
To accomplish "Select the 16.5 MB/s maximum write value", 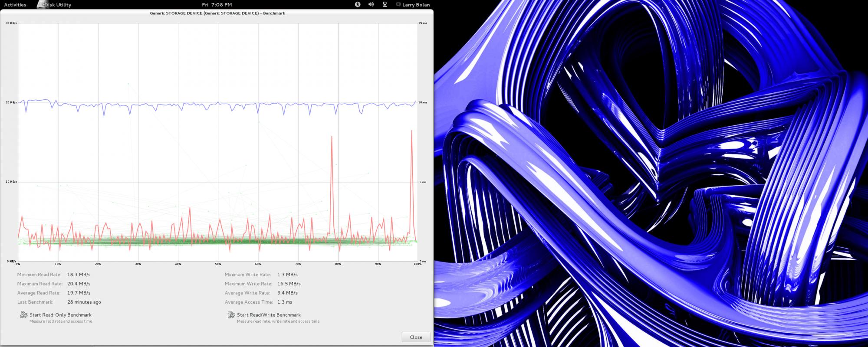I will point(289,284).
